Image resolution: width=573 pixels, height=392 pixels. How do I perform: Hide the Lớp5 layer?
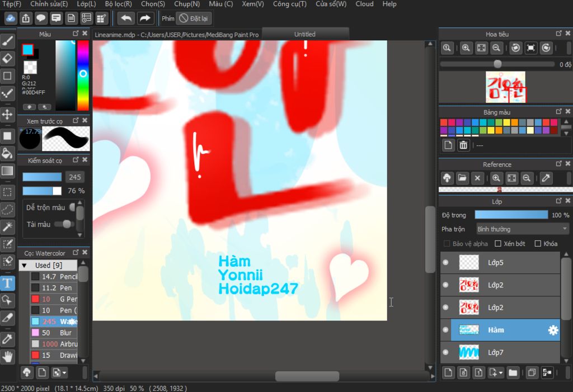coord(445,262)
